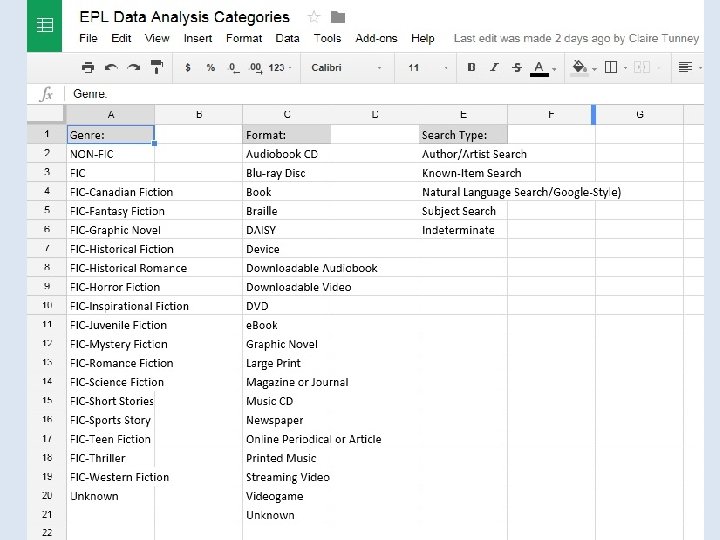
Task: Open the Format menu
Action: [244, 38]
